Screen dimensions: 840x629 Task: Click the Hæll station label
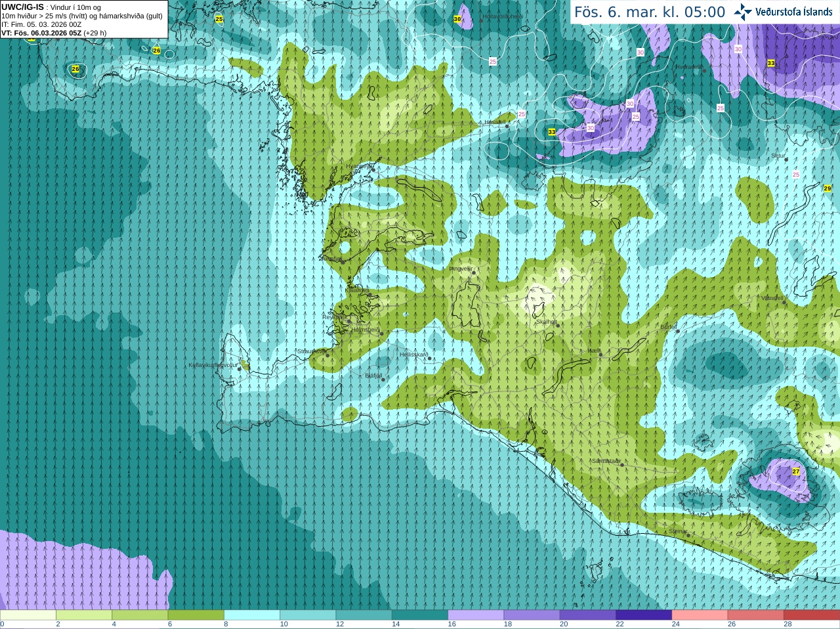[x=594, y=351]
